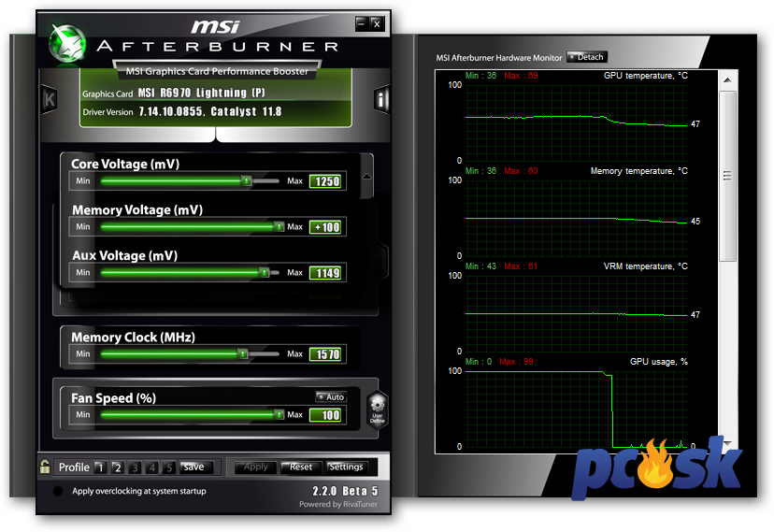Click the 'Powered by RivaTuner' text
The height and width of the screenshot is (532, 774).
click(338, 504)
